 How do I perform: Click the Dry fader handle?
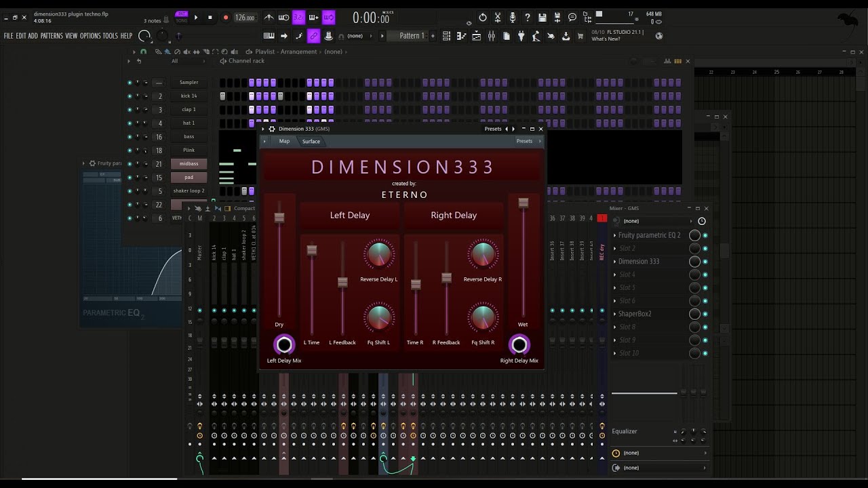tap(279, 218)
